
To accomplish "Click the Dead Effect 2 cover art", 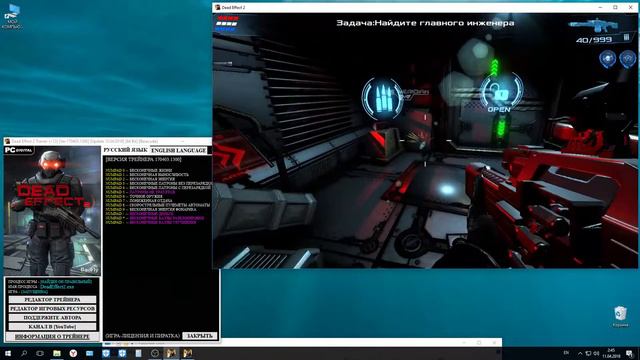I will pos(52,211).
